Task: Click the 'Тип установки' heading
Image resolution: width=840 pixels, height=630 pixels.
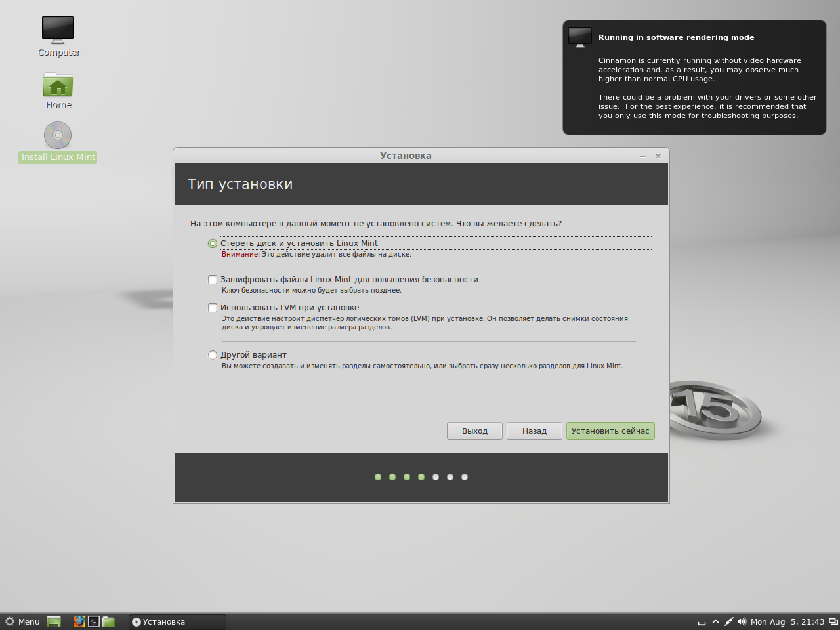Action: [x=240, y=184]
